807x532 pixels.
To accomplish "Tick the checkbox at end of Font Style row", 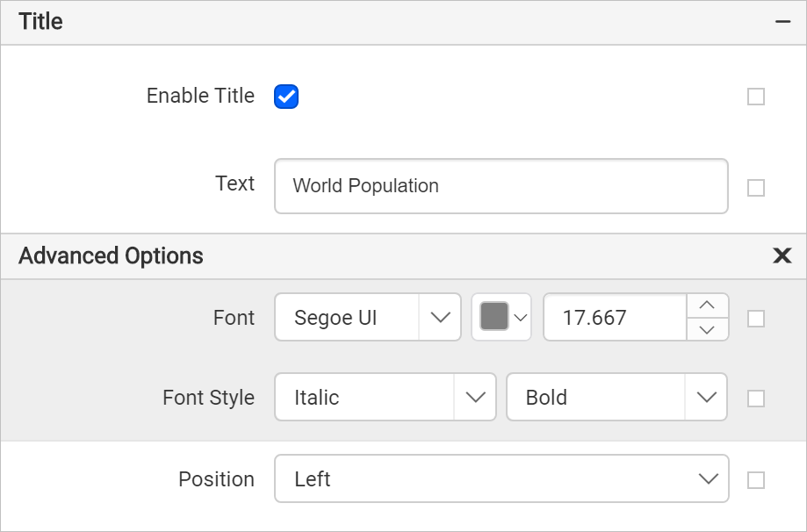I will (x=755, y=399).
